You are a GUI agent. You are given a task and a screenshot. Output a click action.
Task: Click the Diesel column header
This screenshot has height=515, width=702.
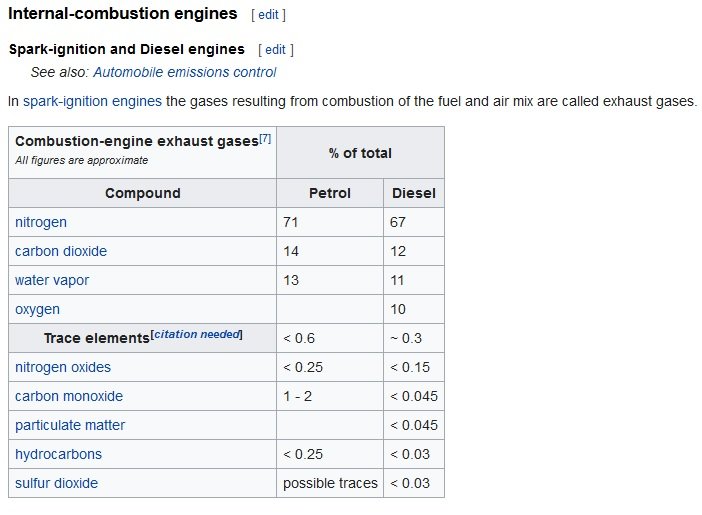pos(413,193)
